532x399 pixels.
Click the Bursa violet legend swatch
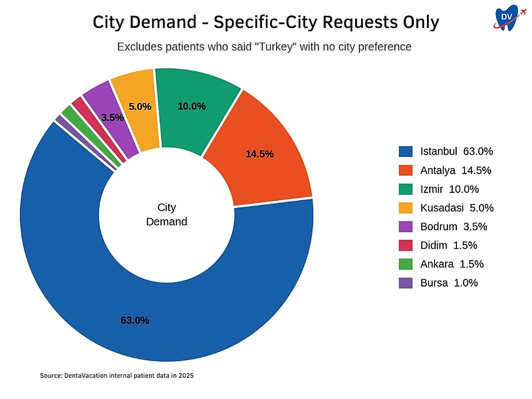tap(405, 283)
